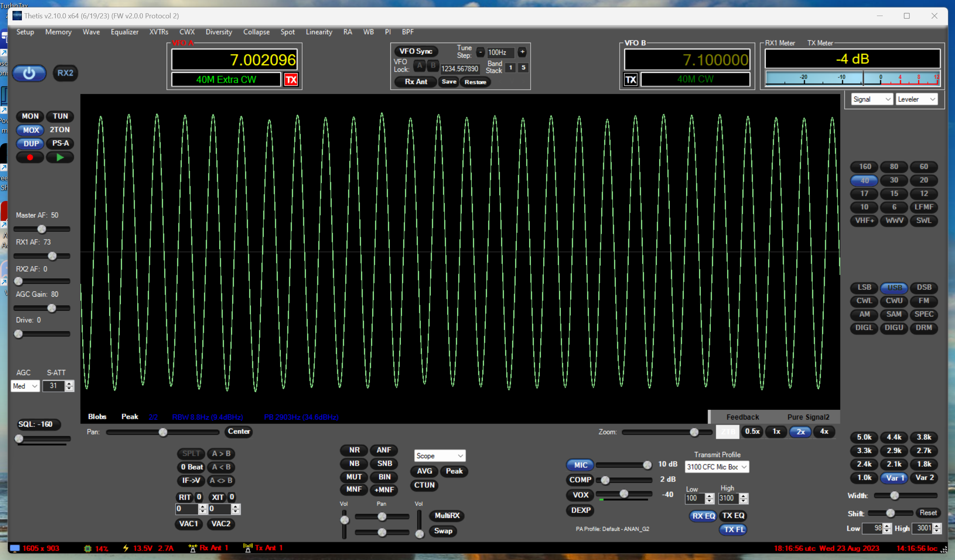955x560 pixels.
Task: Click the Zoom slider
Action: pos(667,432)
